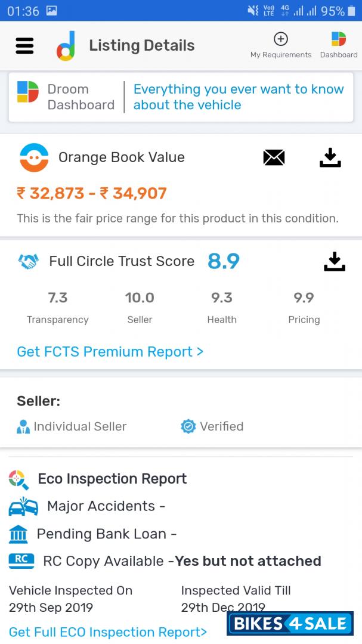Download the Orange Book Value report
Viewport: 362px width, 644px height.
(x=330, y=157)
